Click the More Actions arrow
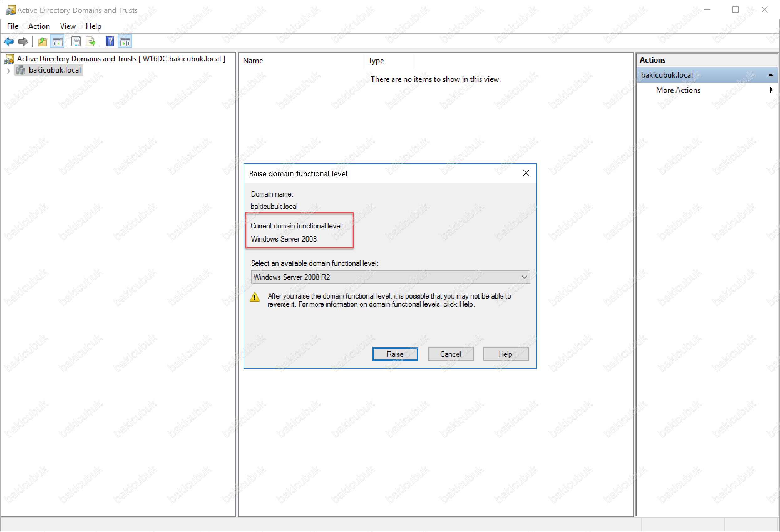The height and width of the screenshot is (532, 780). (771, 90)
